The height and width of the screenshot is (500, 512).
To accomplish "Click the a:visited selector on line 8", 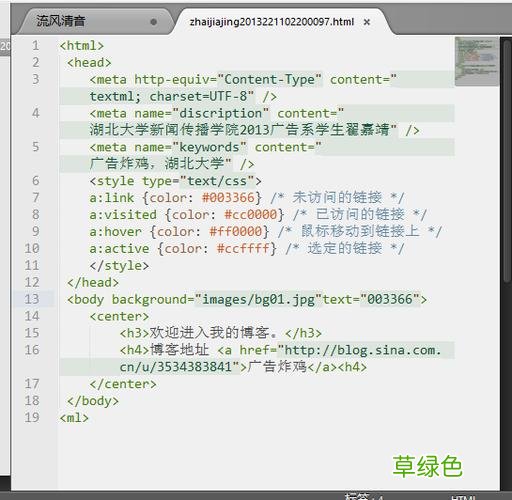I will click(x=123, y=215).
